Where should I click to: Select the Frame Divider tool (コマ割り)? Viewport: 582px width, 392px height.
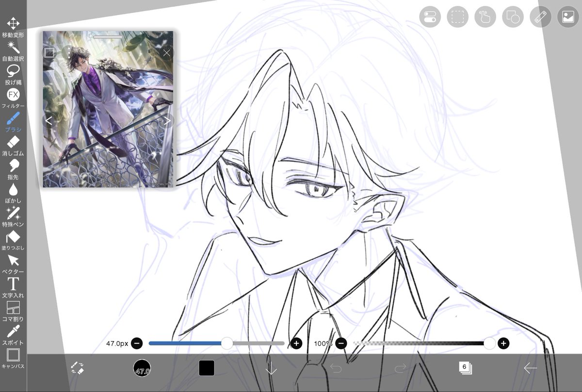pyautogui.click(x=13, y=311)
